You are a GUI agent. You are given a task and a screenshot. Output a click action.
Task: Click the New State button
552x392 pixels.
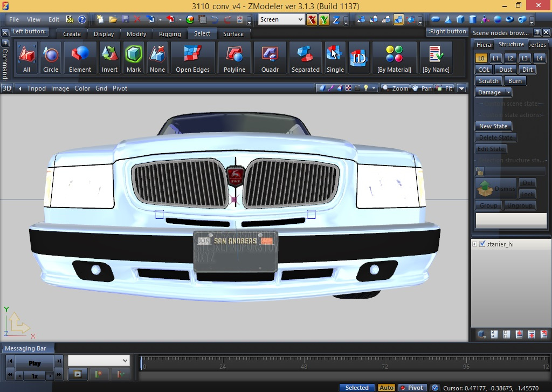493,126
